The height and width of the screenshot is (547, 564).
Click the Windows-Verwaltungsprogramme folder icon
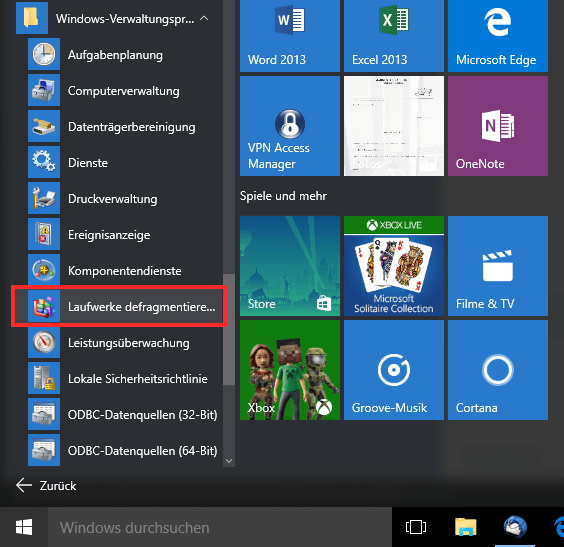32,18
